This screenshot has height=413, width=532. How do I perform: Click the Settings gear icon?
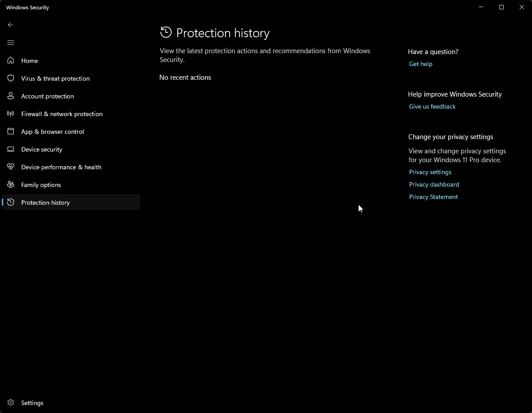(x=11, y=403)
